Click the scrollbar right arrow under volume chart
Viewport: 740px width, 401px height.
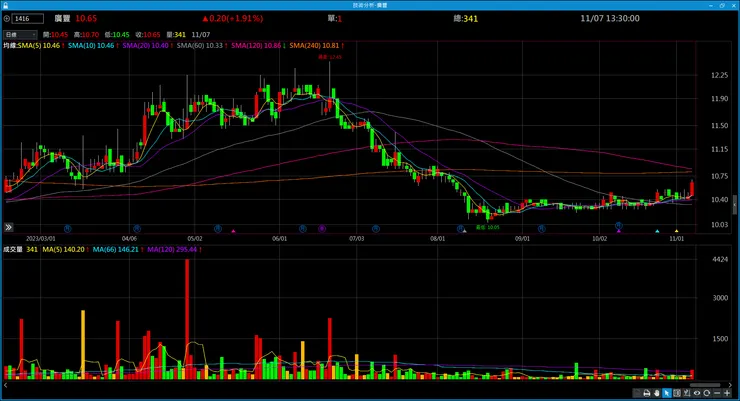click(730, 385)
